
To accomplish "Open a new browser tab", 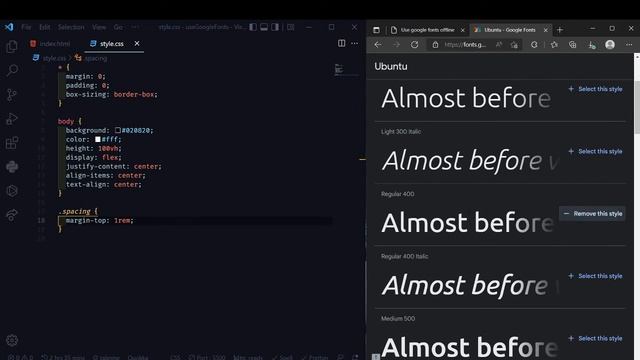I will pos(560,30).
